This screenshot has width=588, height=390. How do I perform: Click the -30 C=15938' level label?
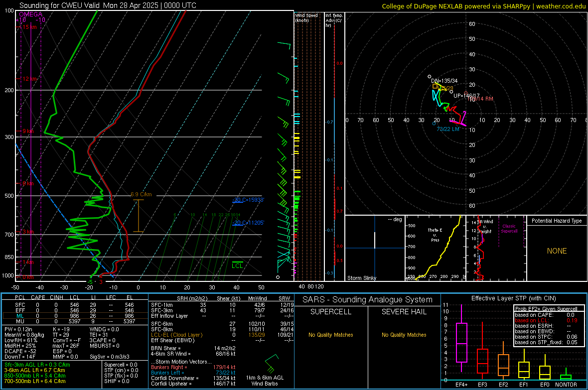(248, 200)
